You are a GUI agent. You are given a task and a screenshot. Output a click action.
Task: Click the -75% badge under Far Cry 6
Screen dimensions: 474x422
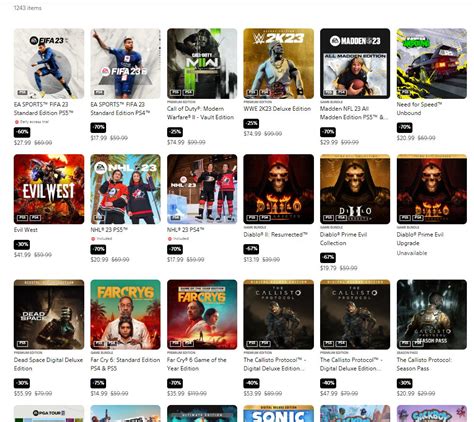tap(98, 383)
